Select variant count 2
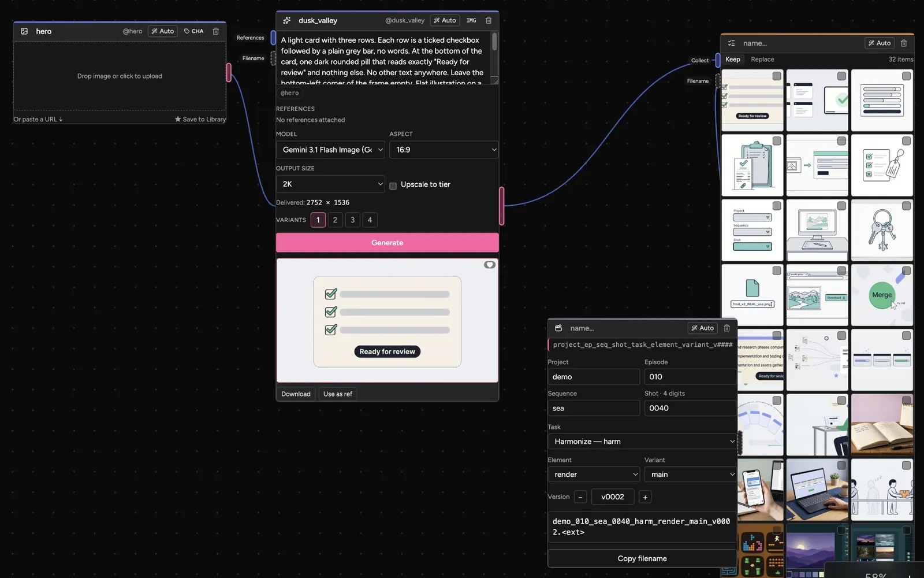Screen dimensions: 924x578 tap(336, 220)
